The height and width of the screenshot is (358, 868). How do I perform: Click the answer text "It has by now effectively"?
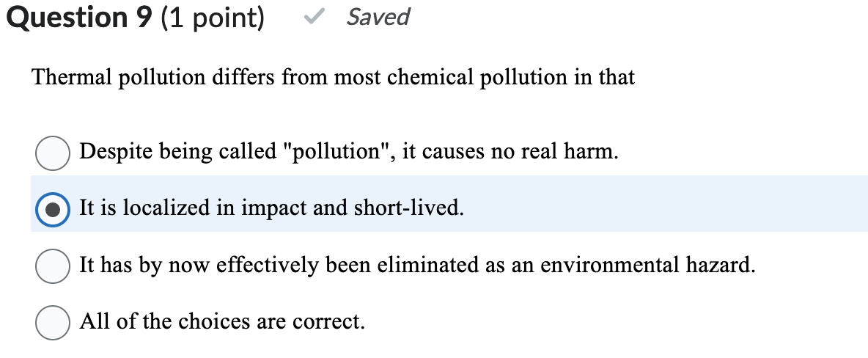coord(416,266)
